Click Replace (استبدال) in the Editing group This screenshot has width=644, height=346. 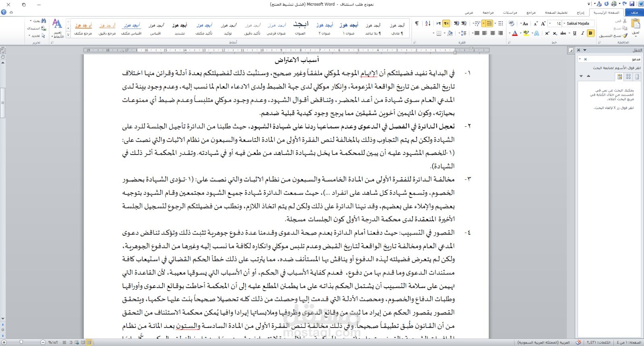coord(37,28)
